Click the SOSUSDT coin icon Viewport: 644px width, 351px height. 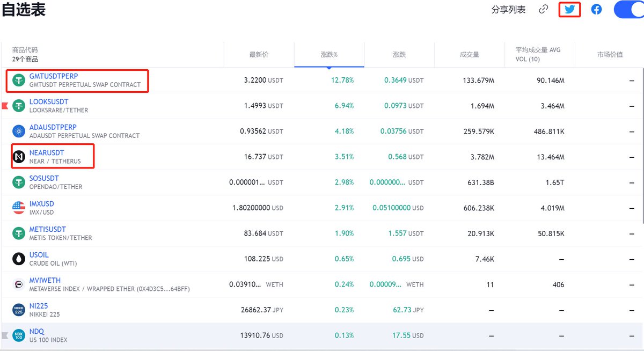coord(19,182)
